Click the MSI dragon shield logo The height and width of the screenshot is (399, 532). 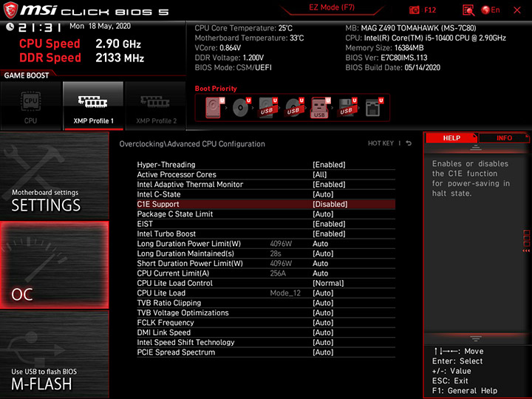pyautogui.click(x=10, y=10)
